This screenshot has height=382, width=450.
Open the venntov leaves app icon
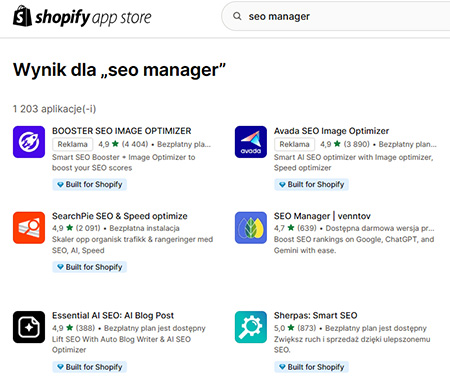click(251, 228)
